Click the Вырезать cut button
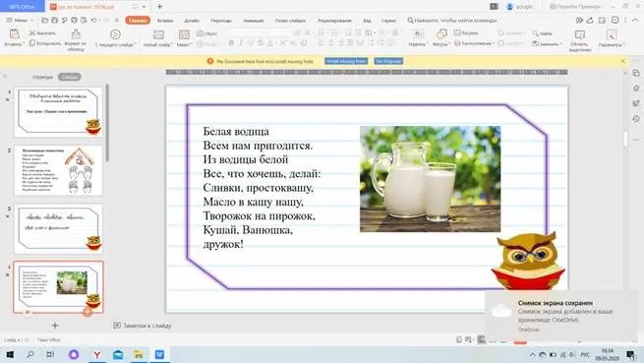Screen dimensions: 644x363 click(x=42, y=32)
